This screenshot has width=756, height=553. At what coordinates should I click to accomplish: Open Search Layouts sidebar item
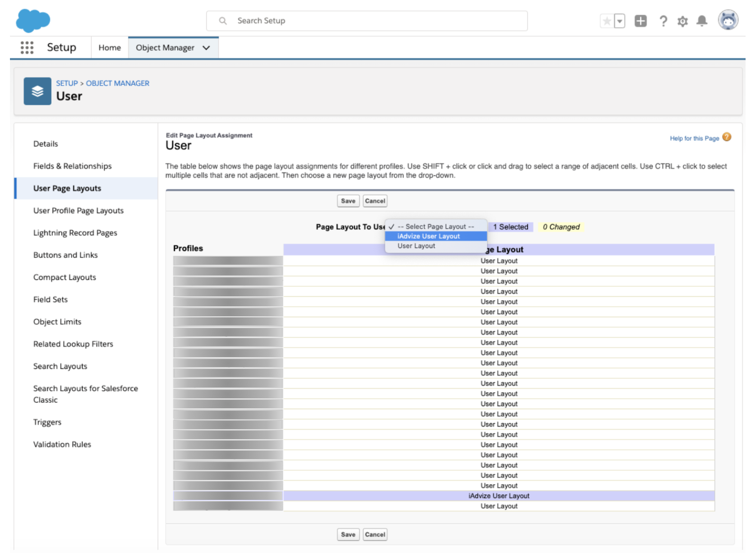click(x=60, y=367)
